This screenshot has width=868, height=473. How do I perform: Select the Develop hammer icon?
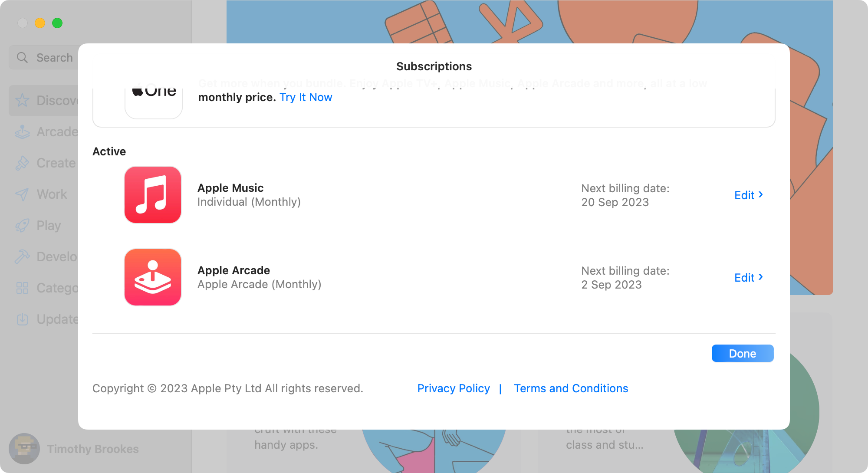[x=22, y=256]
